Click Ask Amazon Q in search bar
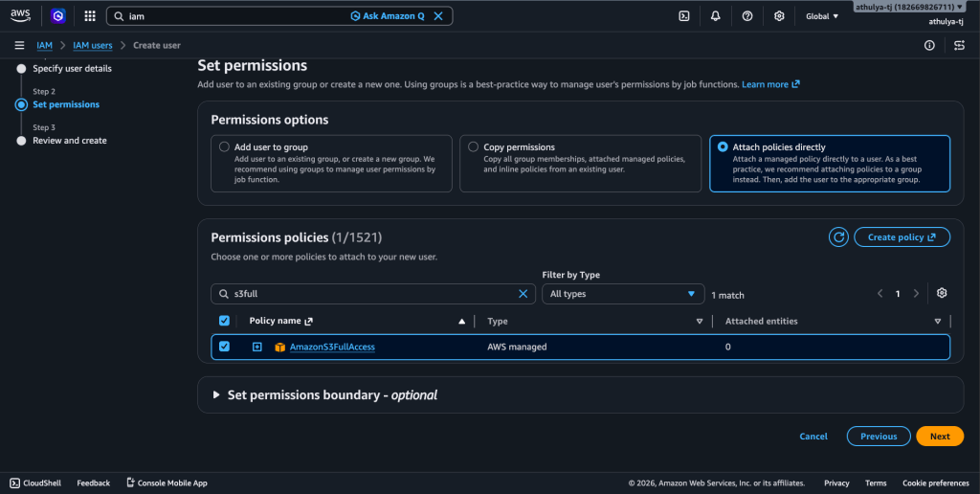This screenshot has height=494, width=980. coord(388,16)
